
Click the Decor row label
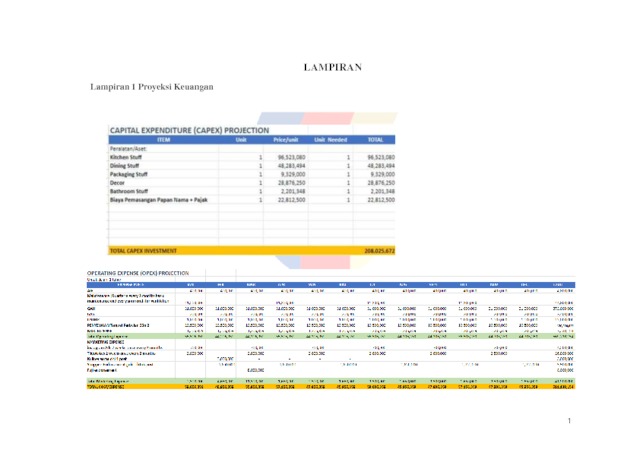point(117,183)
